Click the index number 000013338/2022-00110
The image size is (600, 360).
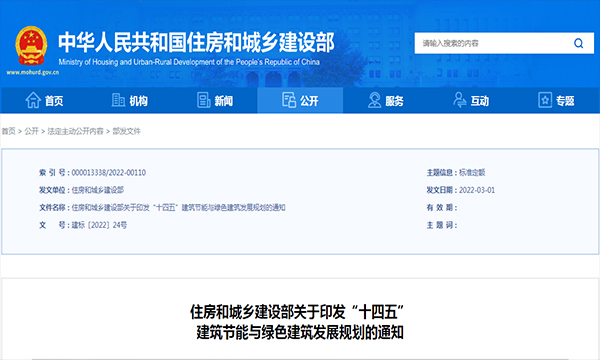pos(109,173)
